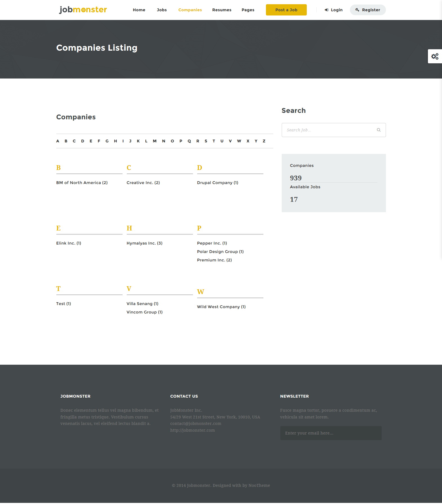Filter companies by letter P
442x504 pixels.
point(181,141)
